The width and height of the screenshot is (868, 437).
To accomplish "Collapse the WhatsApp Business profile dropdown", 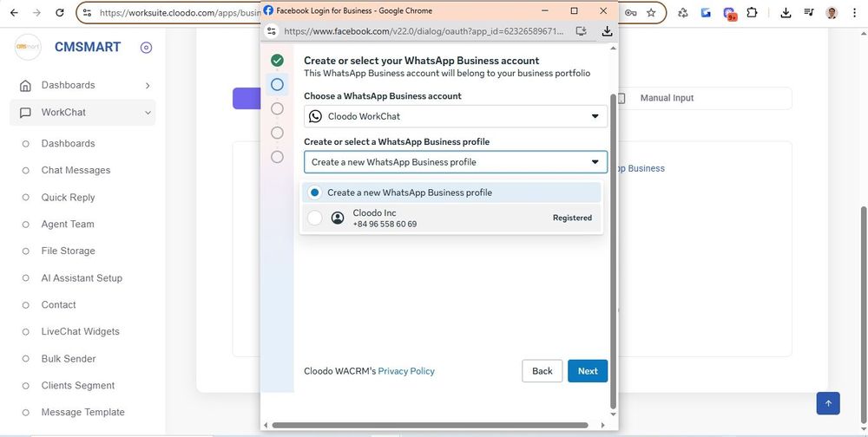I will click(595, 162).
